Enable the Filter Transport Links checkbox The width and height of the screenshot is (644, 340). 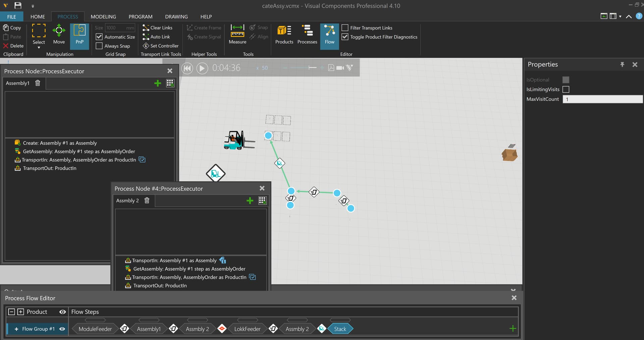[x=345, y=28]
